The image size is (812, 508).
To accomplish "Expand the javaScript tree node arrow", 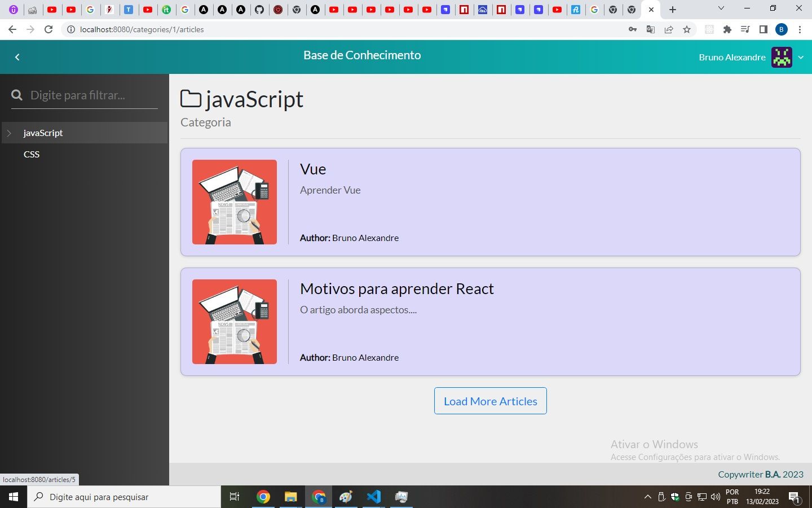I will 9,133.
